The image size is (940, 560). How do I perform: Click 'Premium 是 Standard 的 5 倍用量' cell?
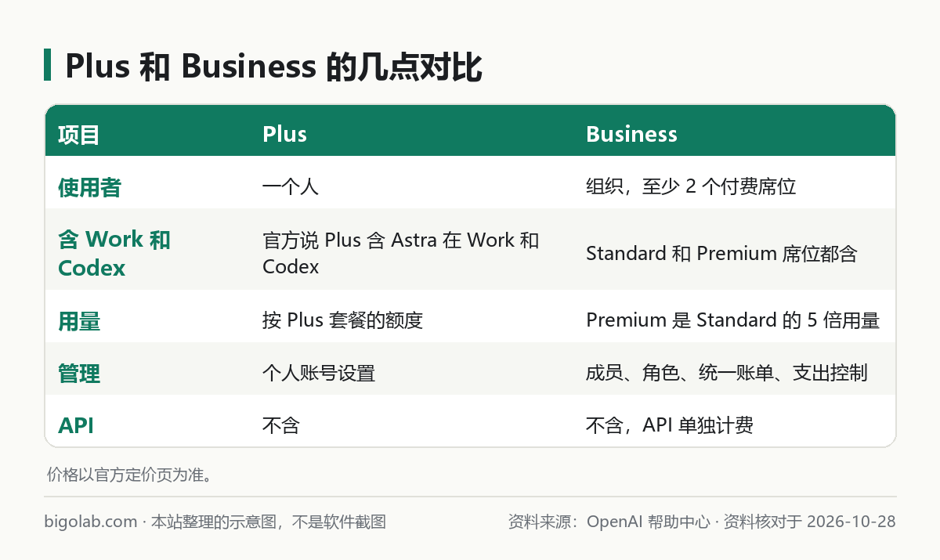tap(732, 320)
